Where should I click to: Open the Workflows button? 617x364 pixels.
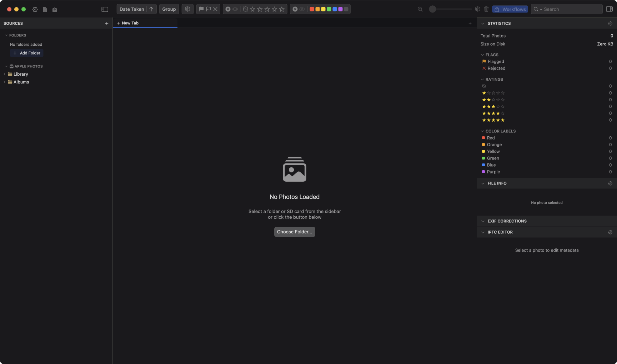tap(510, 9)
